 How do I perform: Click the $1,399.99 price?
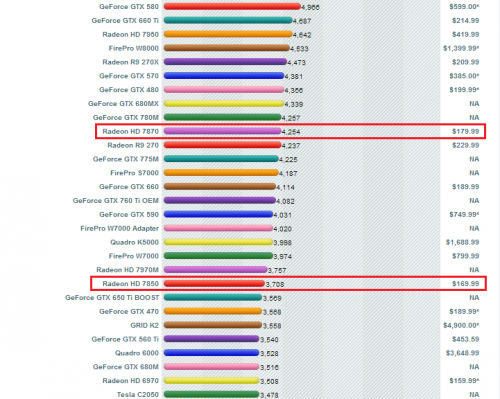[461, 48]
